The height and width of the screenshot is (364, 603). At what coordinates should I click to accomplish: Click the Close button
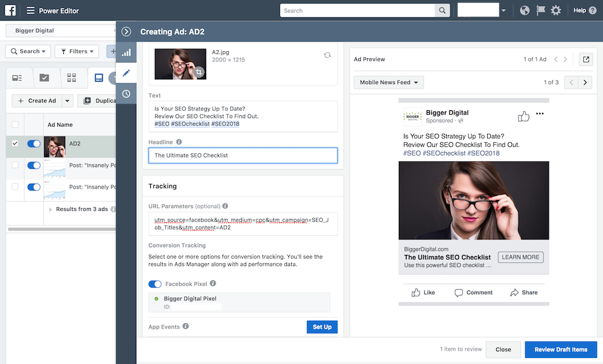point(503,350)
